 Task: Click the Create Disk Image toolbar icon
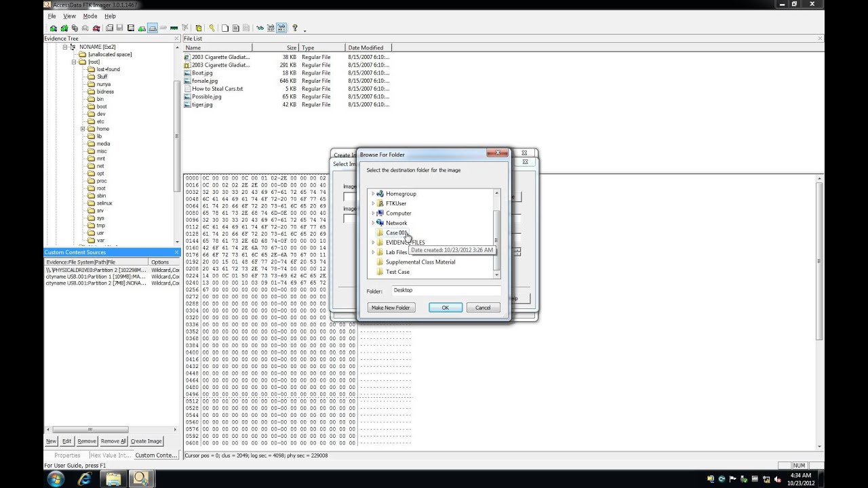[109, 28]
